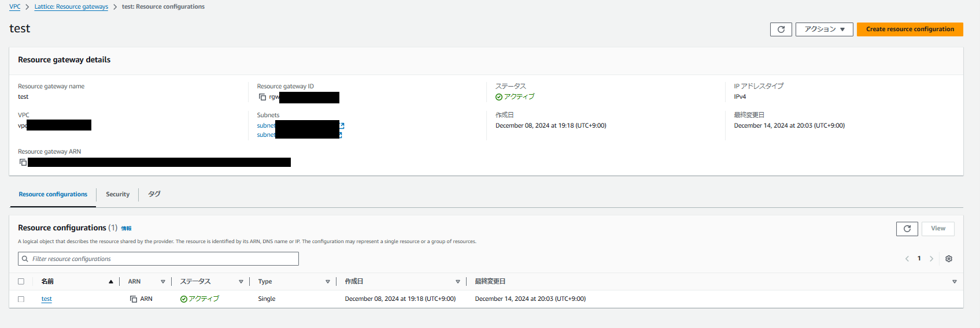
Task: Select the test row checkbox
Action: click(x=21, y=299)
